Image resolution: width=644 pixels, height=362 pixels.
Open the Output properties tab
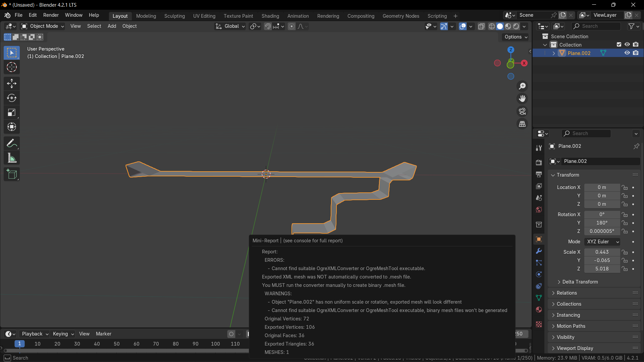[539, 174]
